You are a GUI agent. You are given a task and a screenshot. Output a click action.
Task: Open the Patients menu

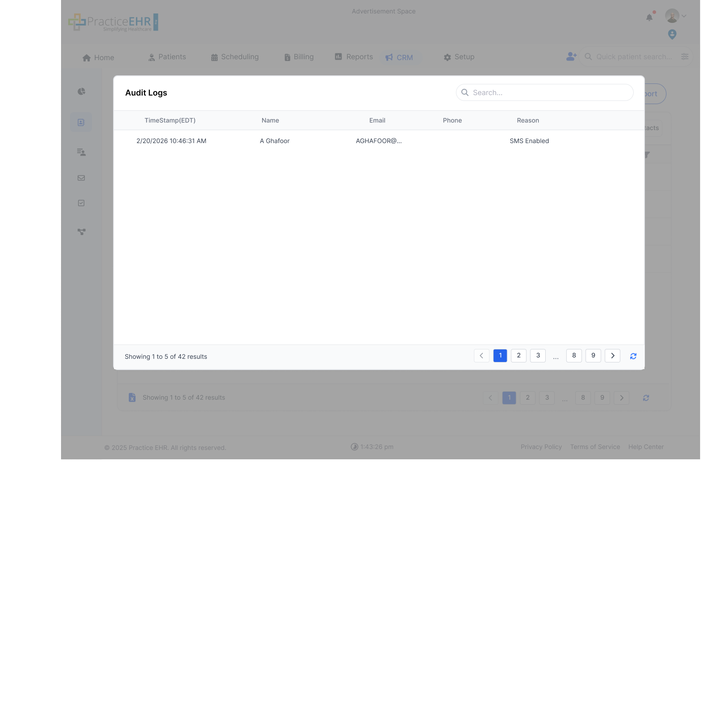click(167, 57)
